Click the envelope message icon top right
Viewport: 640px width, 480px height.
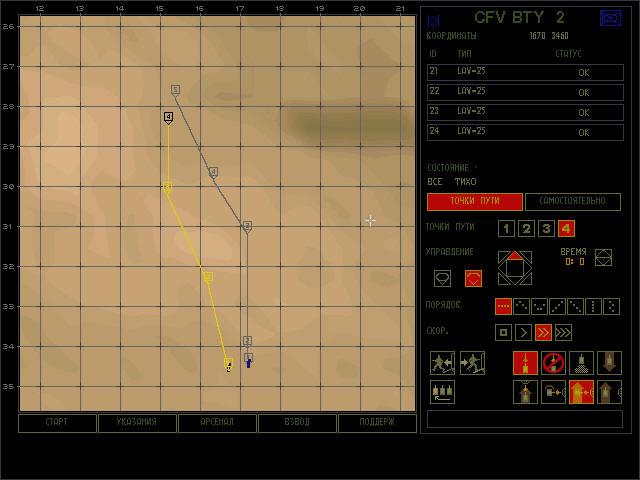(611, 18)
